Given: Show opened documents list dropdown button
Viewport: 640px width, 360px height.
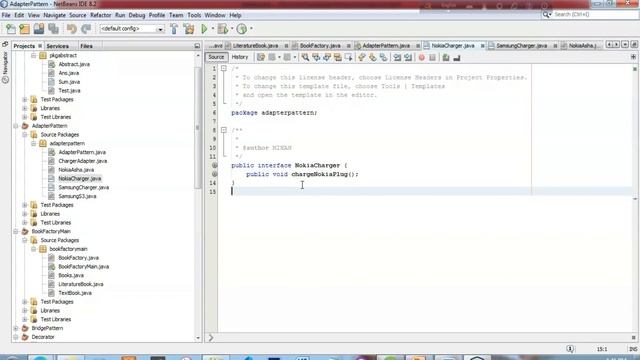Looking at the screenshot, I should [x=625, y=44].
